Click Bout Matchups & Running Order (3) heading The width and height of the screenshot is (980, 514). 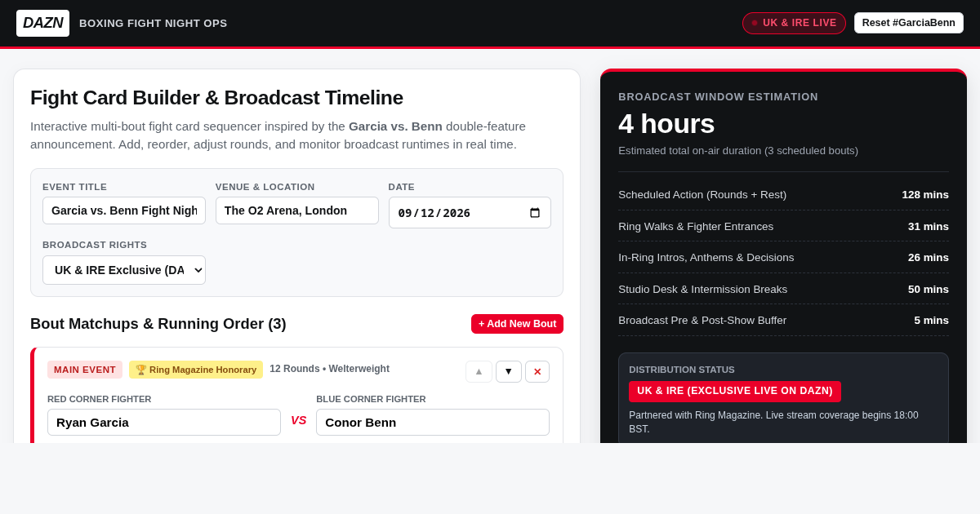tap(158, 324)
